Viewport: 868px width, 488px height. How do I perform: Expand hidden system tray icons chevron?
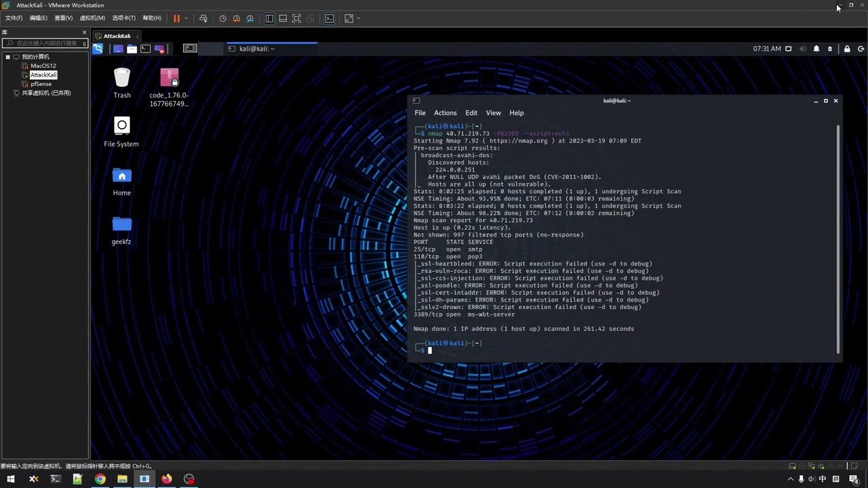click(791, 479)
